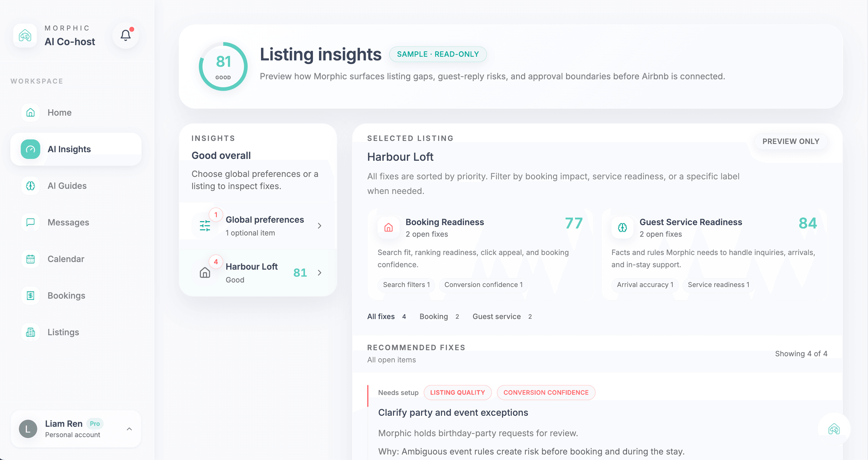
Task: Open AI Guides menu item
Action: point(76,186)
